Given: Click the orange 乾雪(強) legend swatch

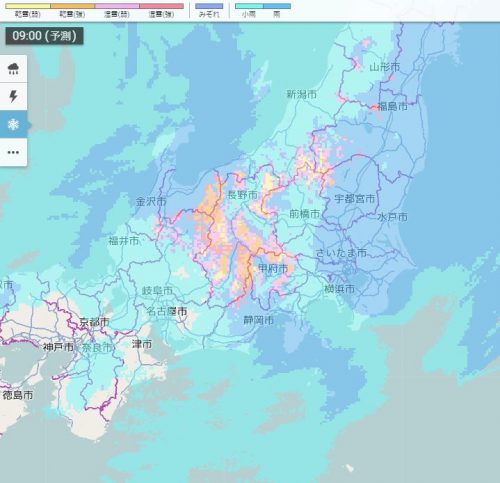Looking at the screenshot, I should pos(72,6).
